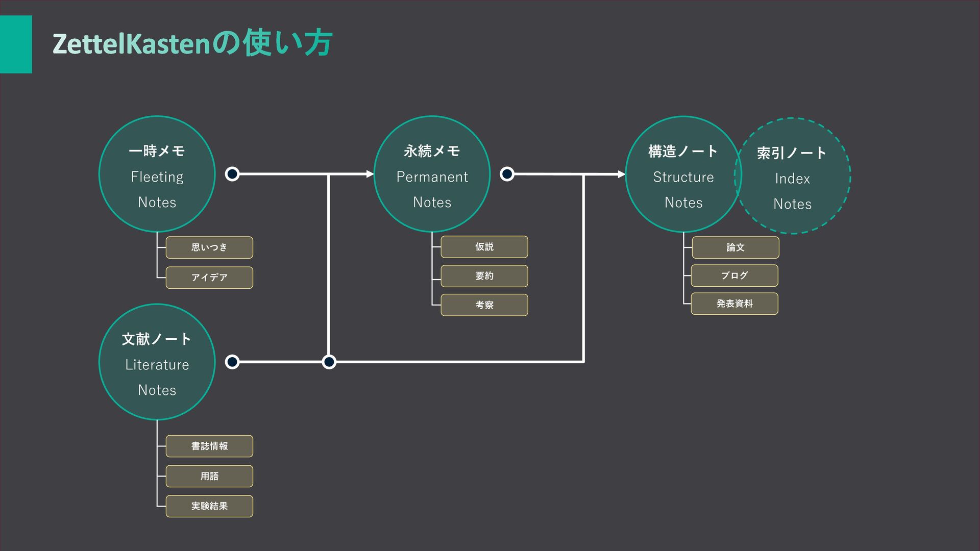This screenshot has height=551, width=980.
Task: Select the ブログ box
Action: [734, 275]
